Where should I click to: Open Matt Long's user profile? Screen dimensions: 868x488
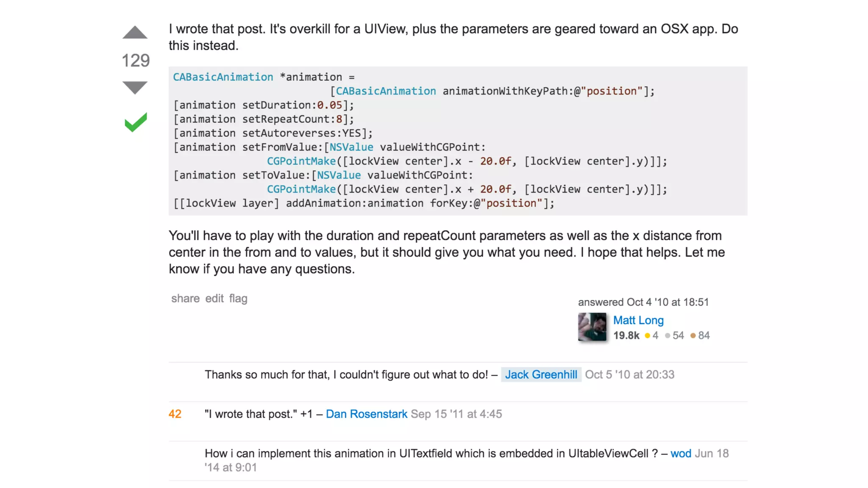[638, 320]
